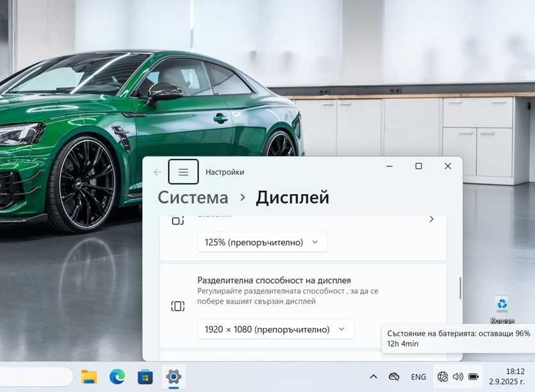Click the cloud sync tray icon
Image resolution: width=535 pixels, height=392 pixels.
394,377
